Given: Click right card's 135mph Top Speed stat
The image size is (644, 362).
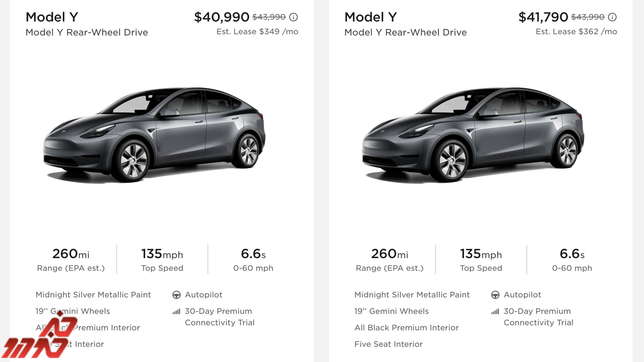Looking at the screenshot, I should pyautogui.click(x=481, y=260).
